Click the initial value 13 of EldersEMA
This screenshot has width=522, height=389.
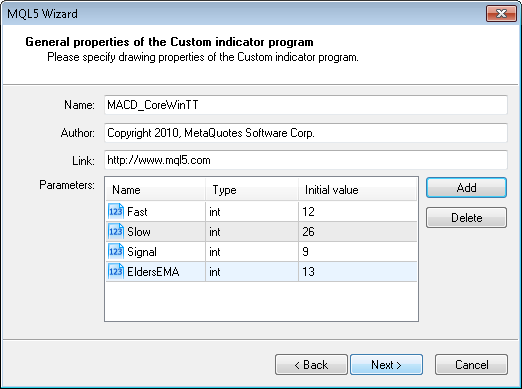(x=358, y=272)
